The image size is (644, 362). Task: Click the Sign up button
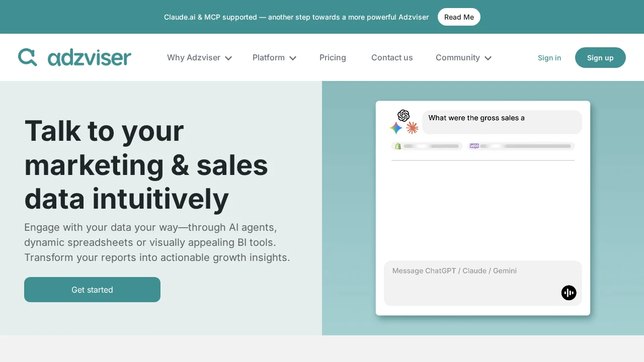(x=600, y=57)
